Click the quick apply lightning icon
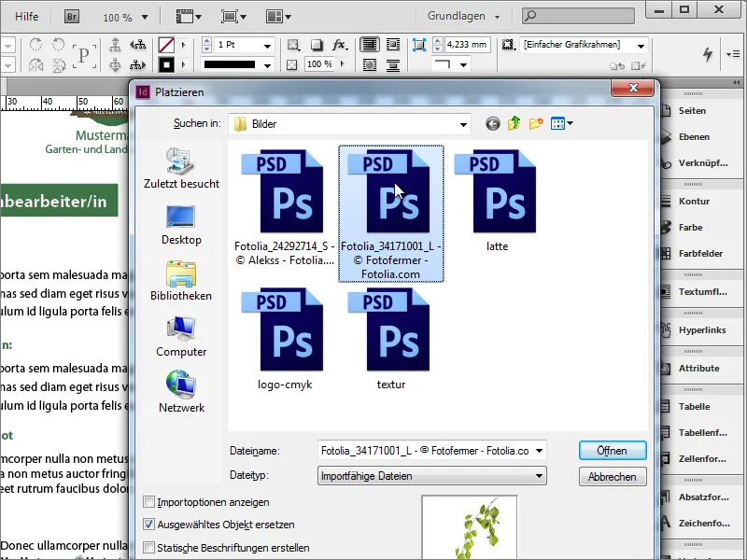 tap(708, 54)
